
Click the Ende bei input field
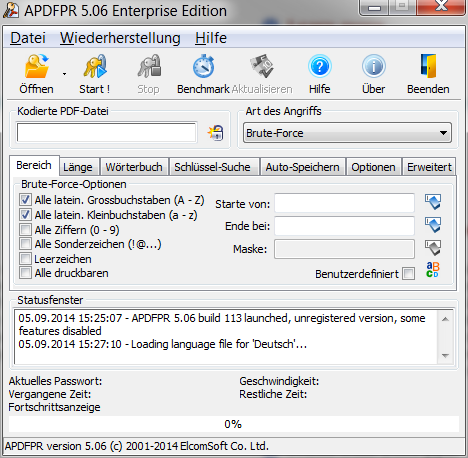(345, 226)
